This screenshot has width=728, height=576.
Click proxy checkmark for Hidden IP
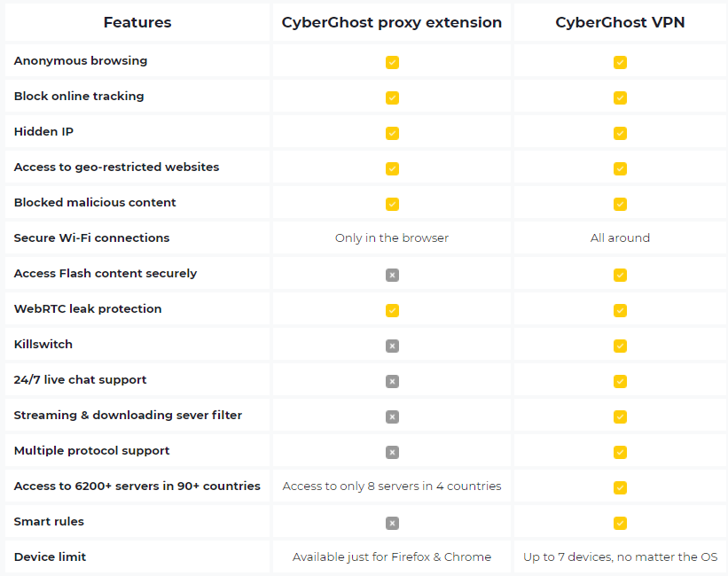(x=392, y=133)
